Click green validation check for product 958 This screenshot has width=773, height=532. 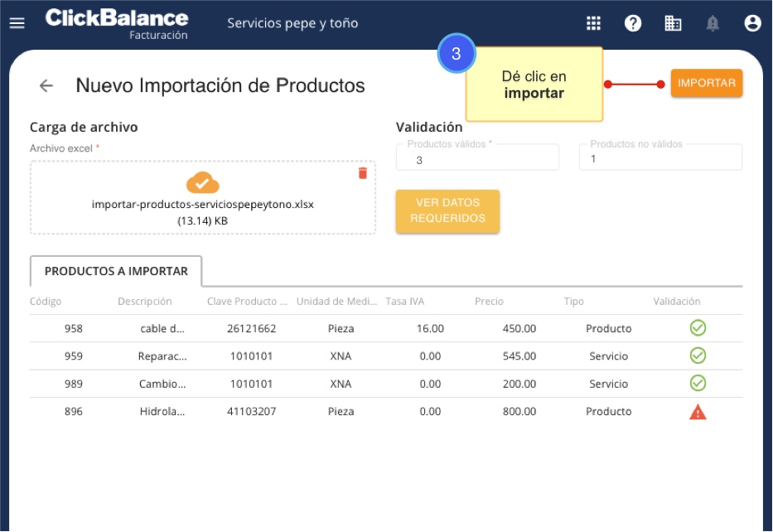pyautogui.click(x=698, y=328)
